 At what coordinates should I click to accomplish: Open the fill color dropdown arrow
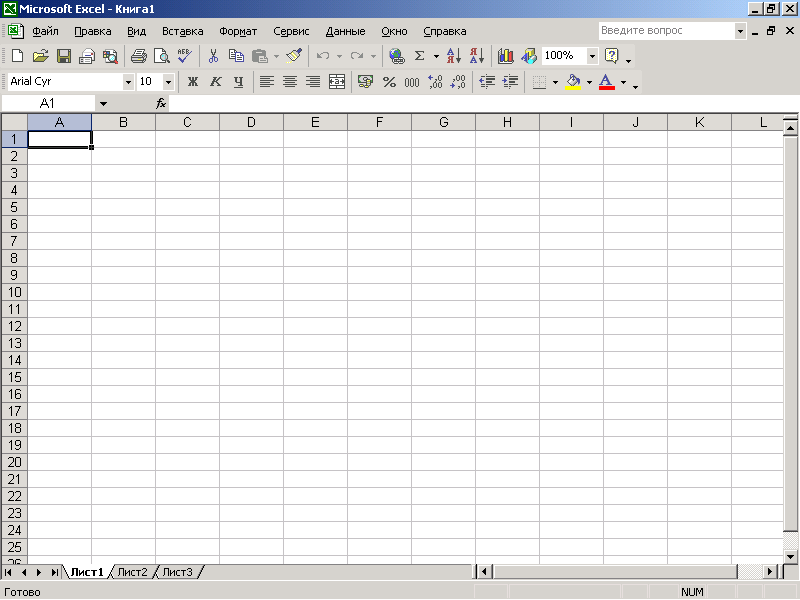(589, 82)
